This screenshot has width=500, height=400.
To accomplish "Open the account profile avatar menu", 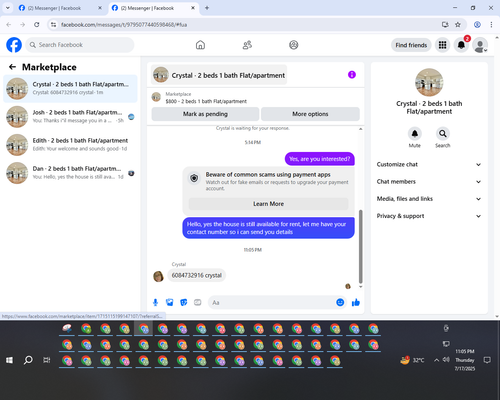I will click(x=480, y=45).
